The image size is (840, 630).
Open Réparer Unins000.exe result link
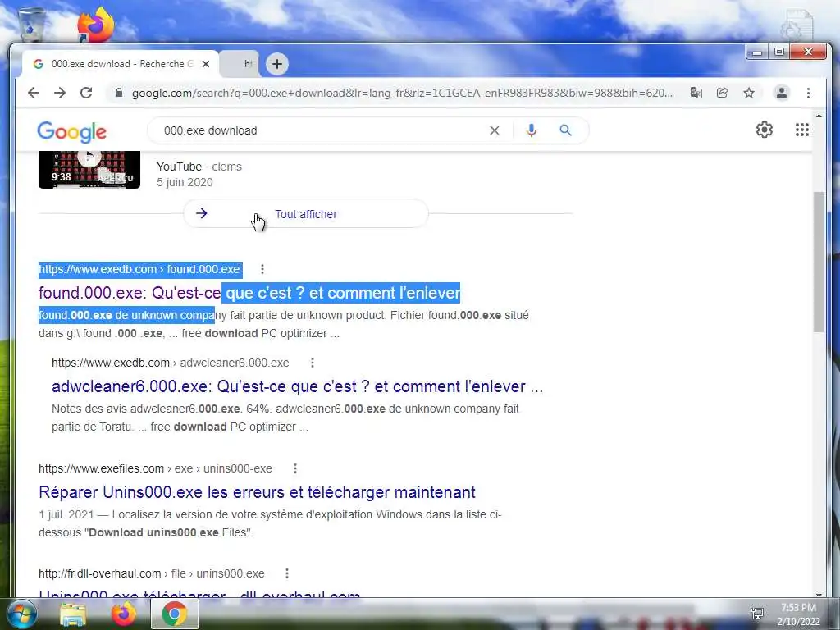[x=257, y=492]
